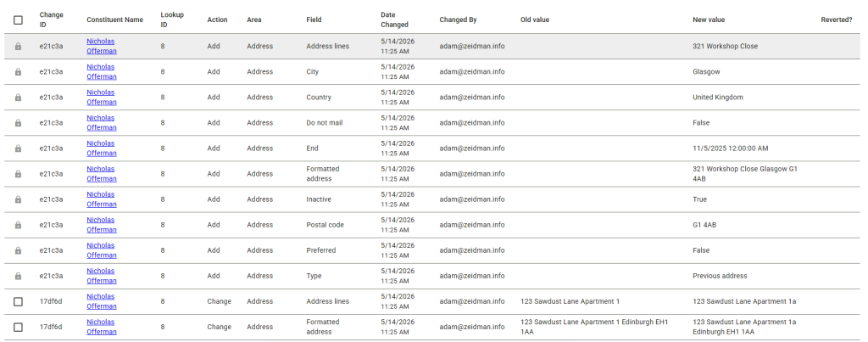Click lock icon on Address lines Add row

tap(18, 47)
